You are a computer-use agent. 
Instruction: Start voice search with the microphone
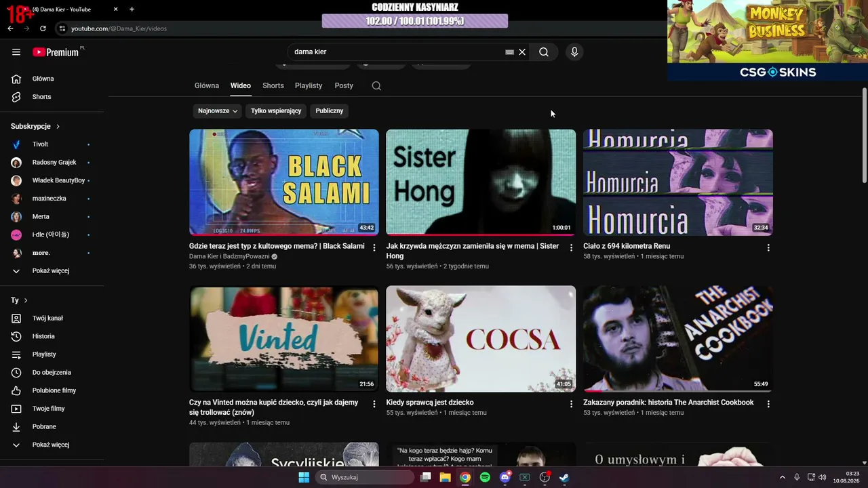574,52
